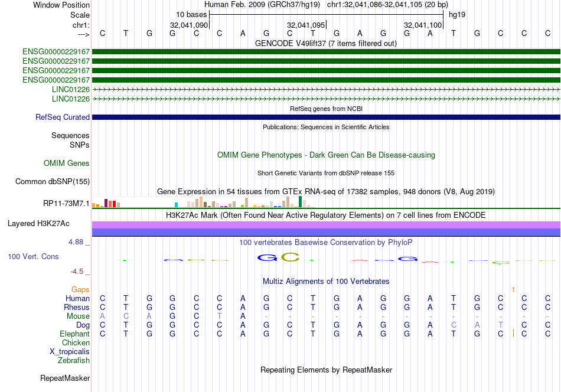Click the first LINC01226 intron arrow line
This screenshot has width=561, height=392.
[326, 89]
